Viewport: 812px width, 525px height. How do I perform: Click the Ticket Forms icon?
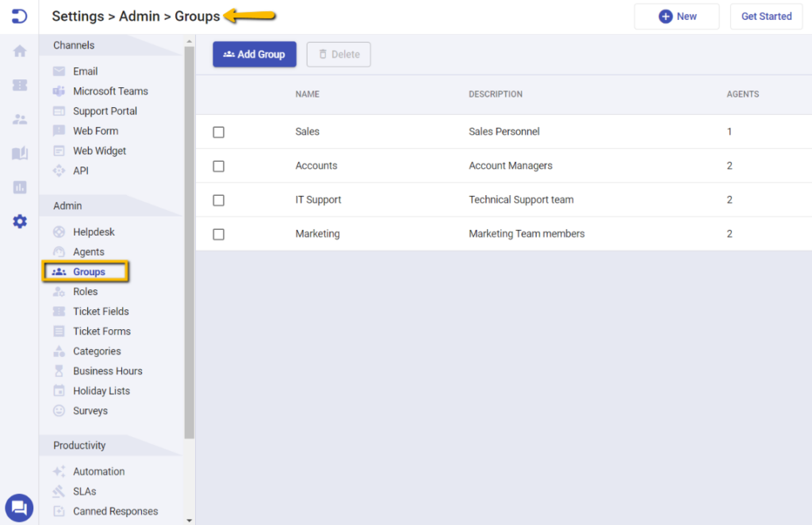coord(59,331)
